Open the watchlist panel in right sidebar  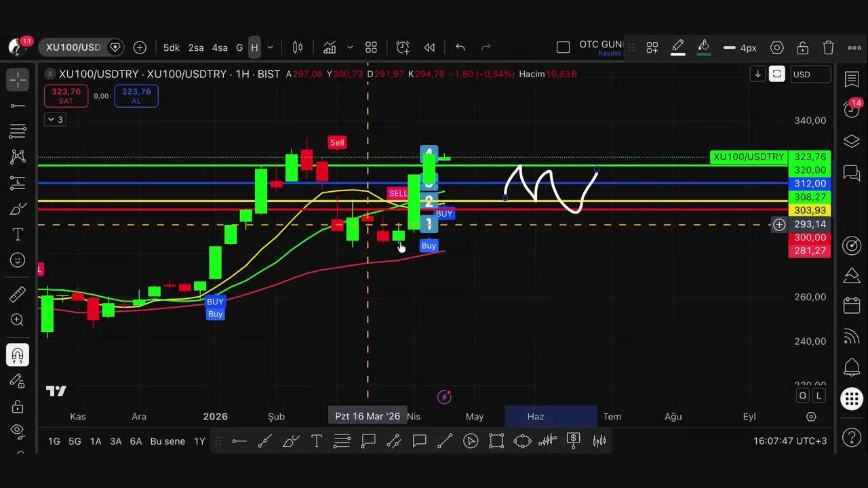852,80
